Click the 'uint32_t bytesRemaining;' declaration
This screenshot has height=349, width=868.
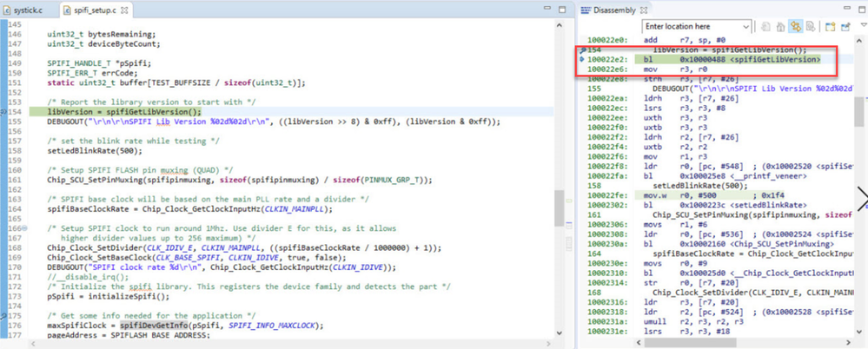[x=102, y=34]
